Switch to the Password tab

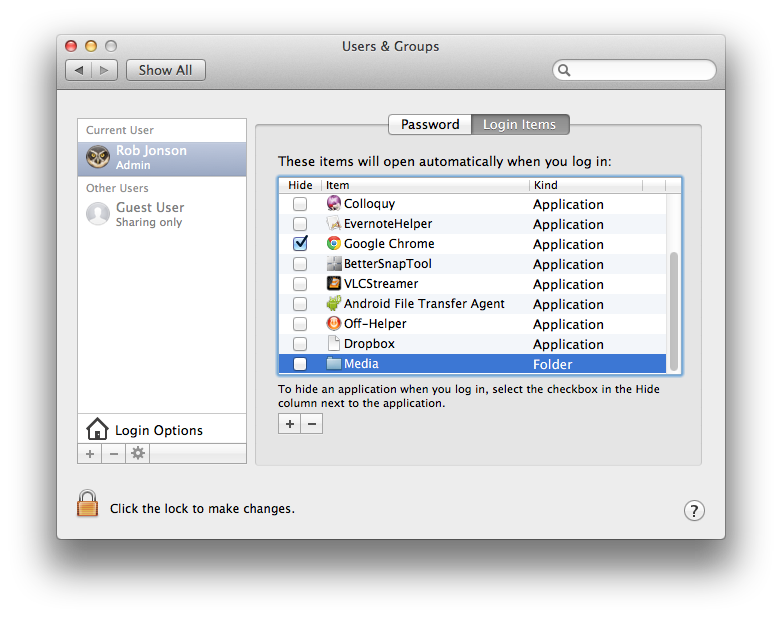pos(430,124)
